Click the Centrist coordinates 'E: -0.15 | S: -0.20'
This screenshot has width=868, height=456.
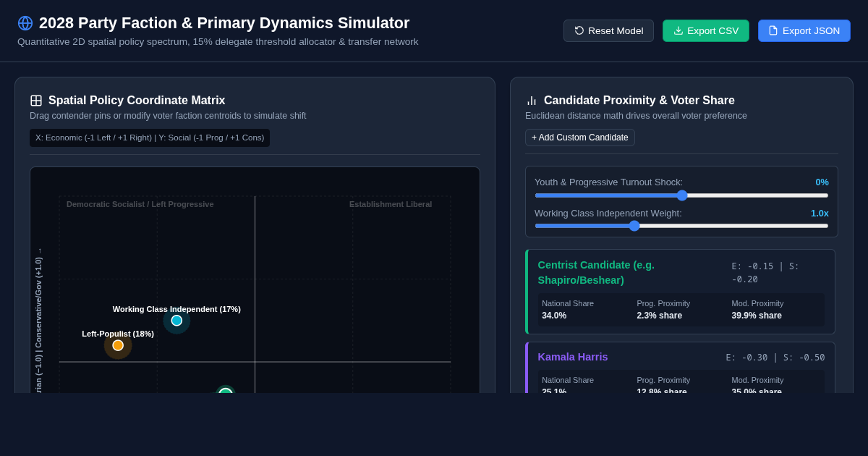coord(765,273)
